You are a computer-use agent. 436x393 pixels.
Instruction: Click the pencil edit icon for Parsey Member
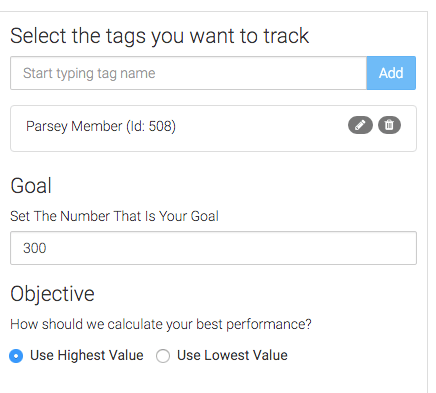pyautogui.click(x=360, y=125)
